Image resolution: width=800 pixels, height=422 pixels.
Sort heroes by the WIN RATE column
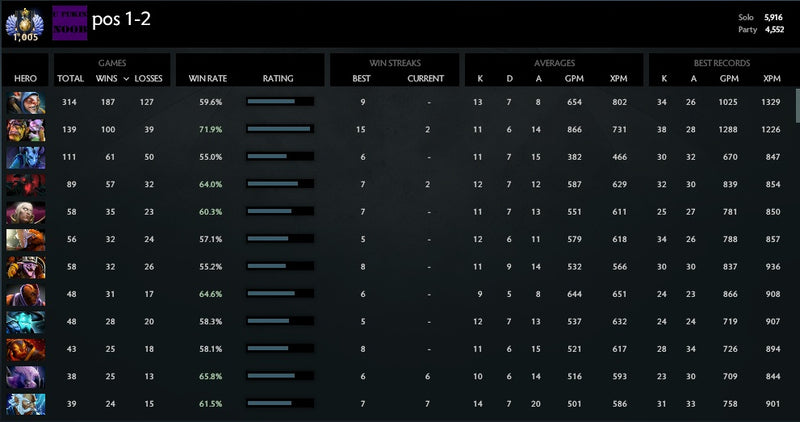[x=205, y=78]
